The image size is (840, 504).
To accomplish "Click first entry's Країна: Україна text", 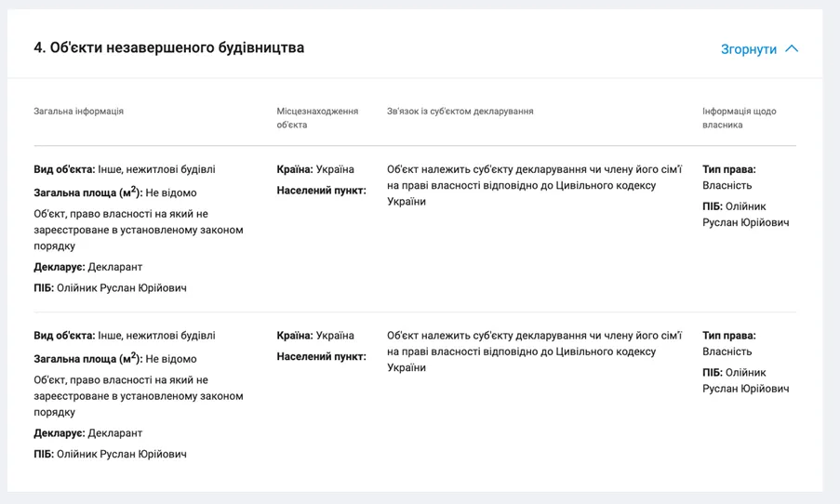I will click(315, 169).
